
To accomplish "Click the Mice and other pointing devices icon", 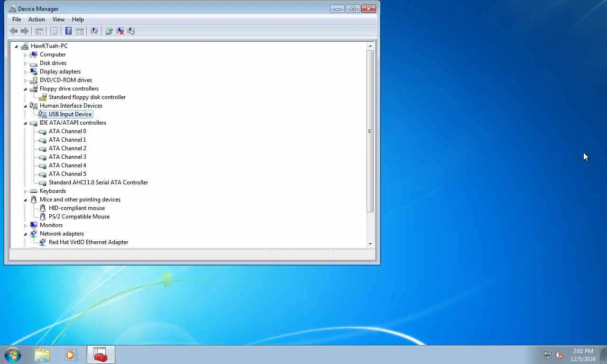I will (33, 200).
